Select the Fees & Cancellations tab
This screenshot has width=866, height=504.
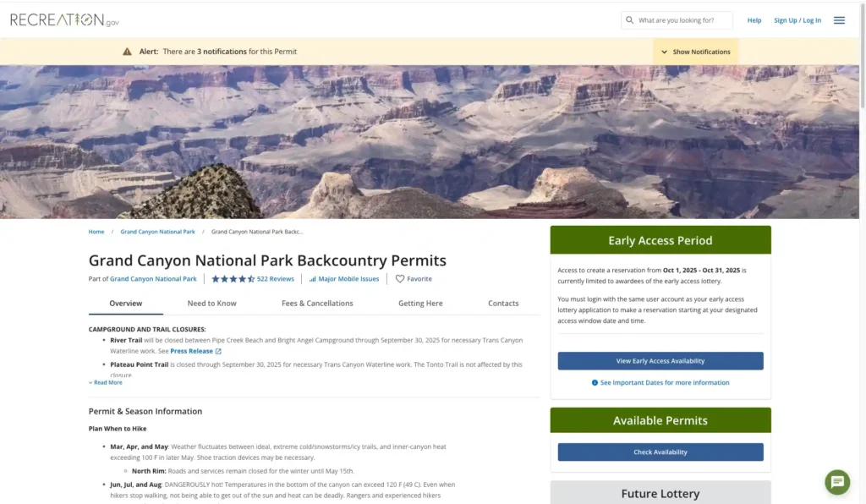pyautogui.click(x=317, y=303)
